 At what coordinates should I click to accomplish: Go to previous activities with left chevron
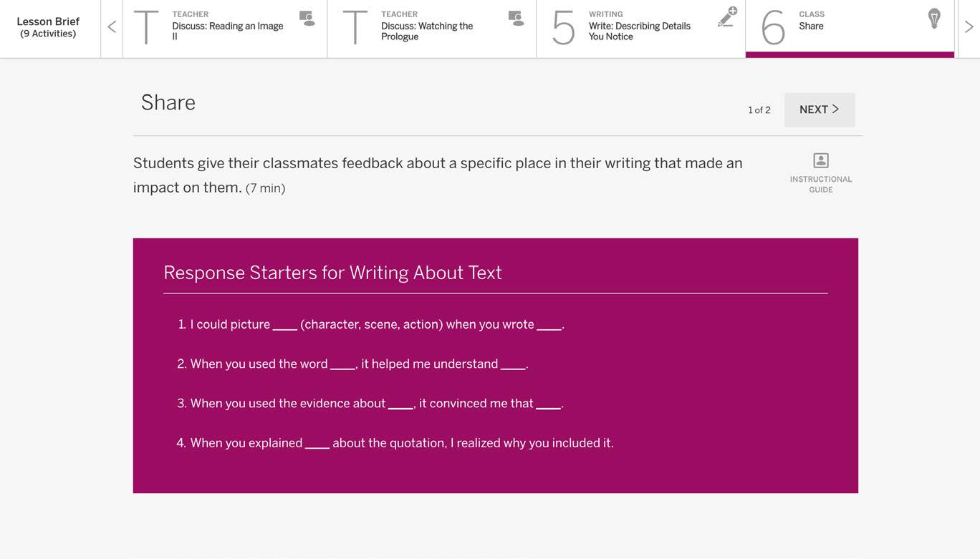(x=112, y=27)
